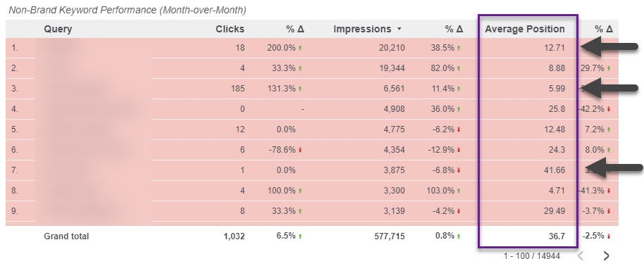Click the red down arrow beside -78.6%
Viewport: 644px width, 266px height.
click(x=300, y=151)
